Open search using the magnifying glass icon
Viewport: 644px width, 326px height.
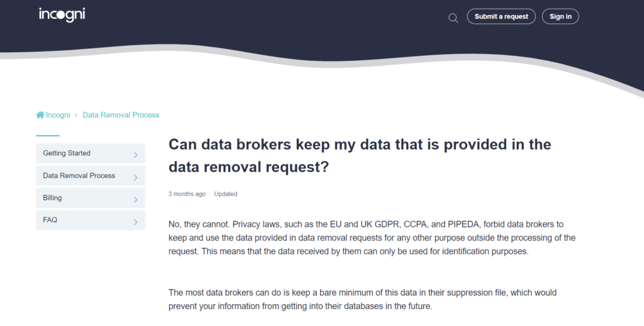[453, 18]
